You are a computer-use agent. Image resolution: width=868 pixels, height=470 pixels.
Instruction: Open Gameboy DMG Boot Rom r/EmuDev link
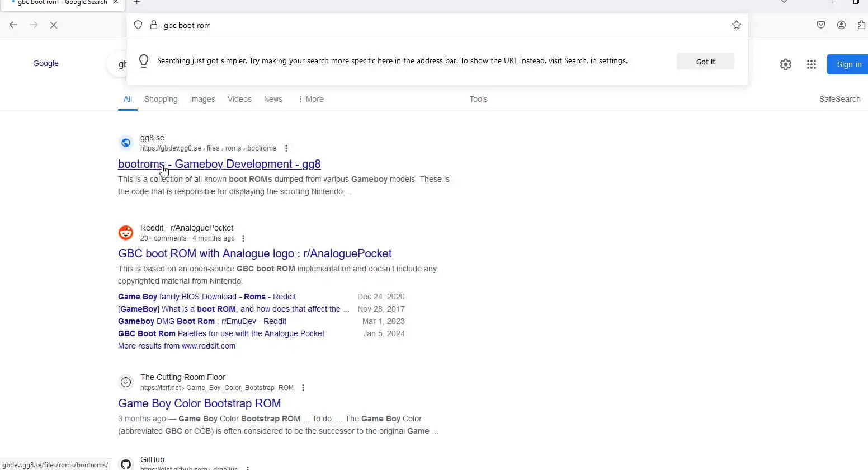pos(202,321)
